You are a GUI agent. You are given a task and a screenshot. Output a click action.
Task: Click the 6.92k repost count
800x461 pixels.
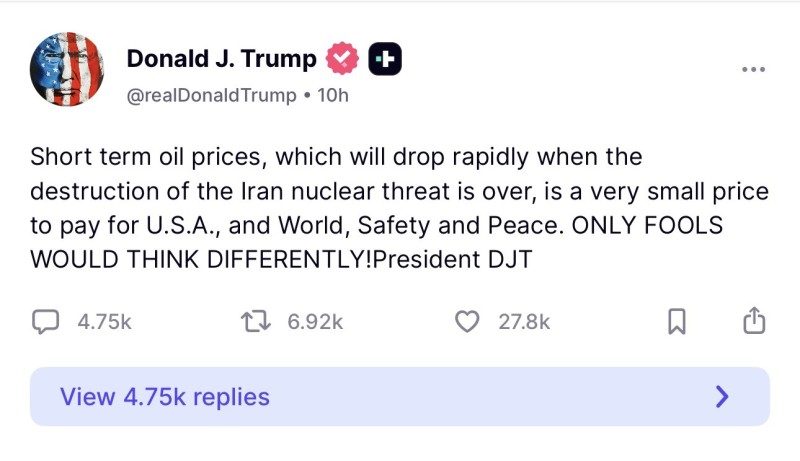pyautogui.click(x=315, y=321)
